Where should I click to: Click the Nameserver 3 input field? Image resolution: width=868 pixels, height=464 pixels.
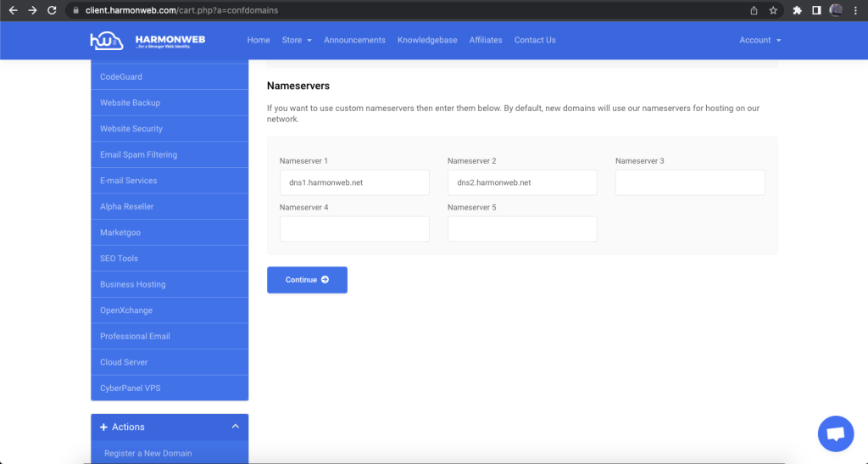click(690, 182)
